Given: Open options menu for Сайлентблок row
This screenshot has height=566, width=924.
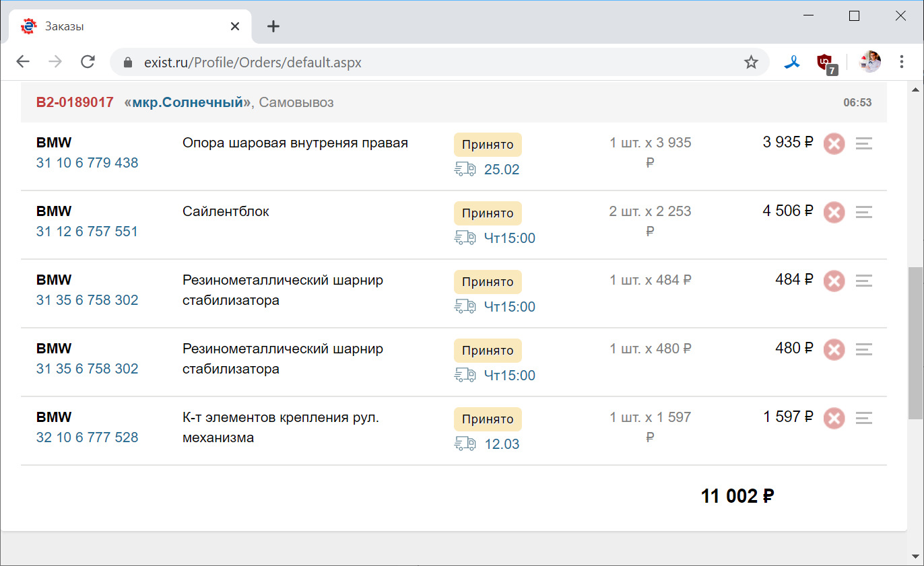Looking at the screenshot, I should click(x=864, y=213).
